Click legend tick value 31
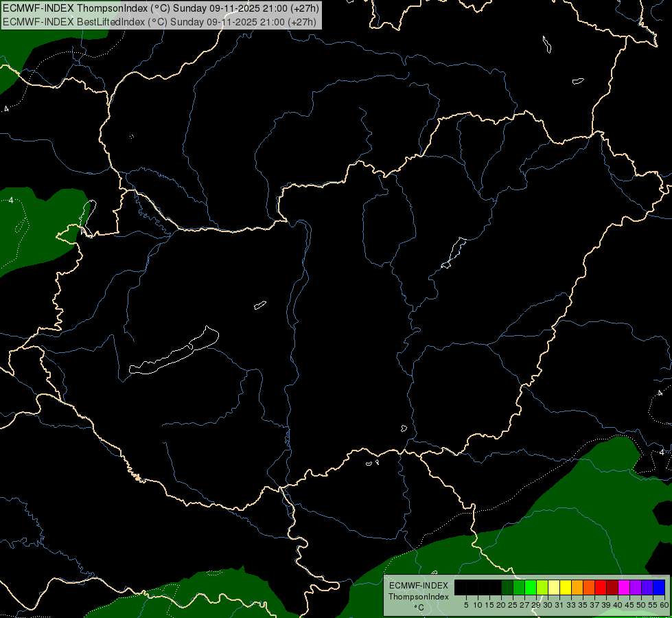The width and height of the screenshot is (672, 618). [x=559, y=605]
